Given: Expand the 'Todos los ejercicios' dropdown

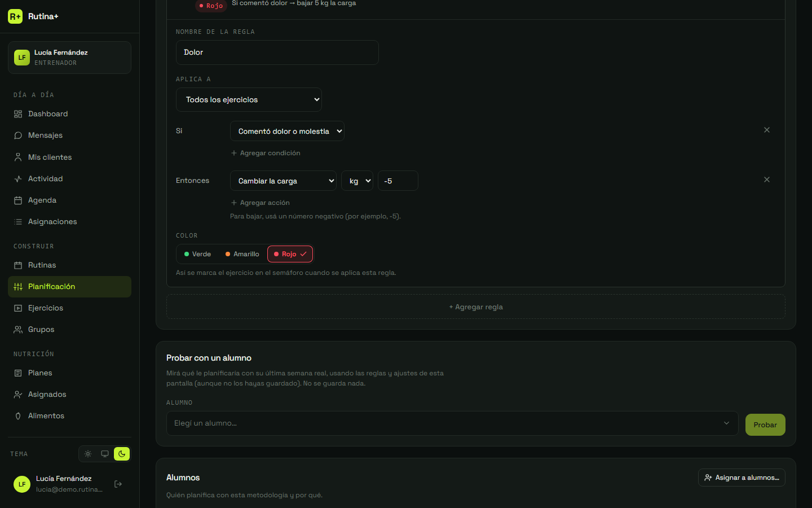Looking at the screenshot, I should [249, 99].
